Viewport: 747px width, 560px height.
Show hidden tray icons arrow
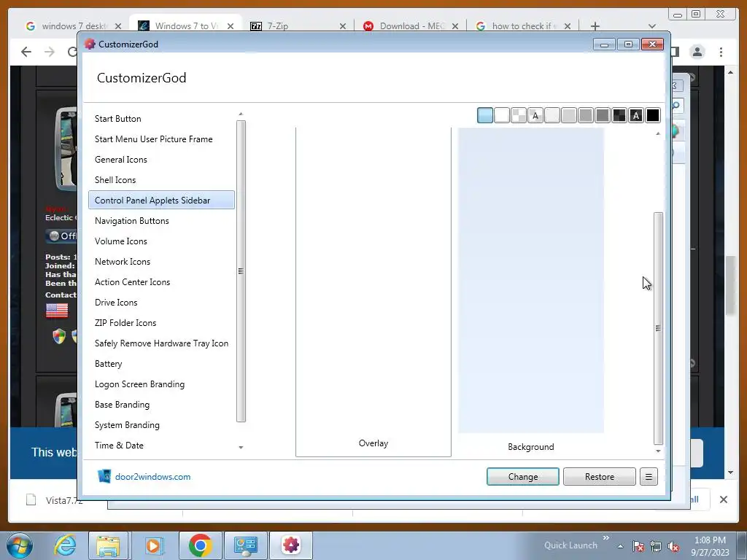620,546
